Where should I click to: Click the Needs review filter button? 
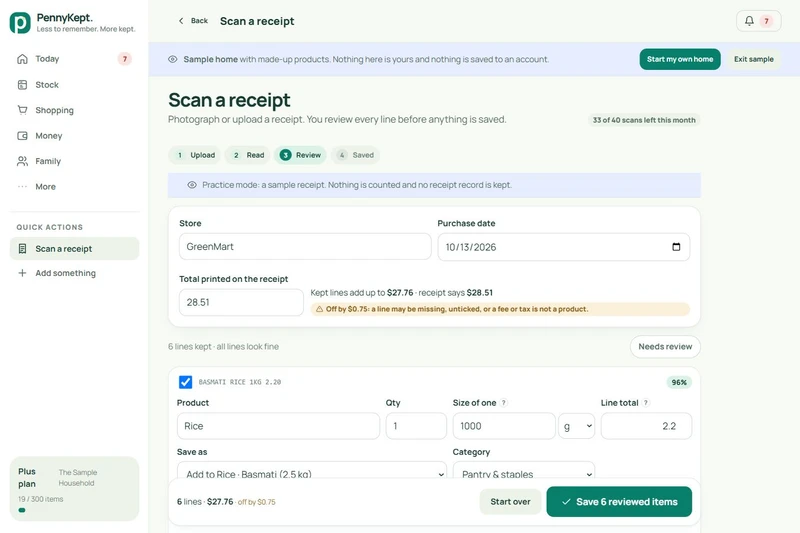tap(665, 347)
